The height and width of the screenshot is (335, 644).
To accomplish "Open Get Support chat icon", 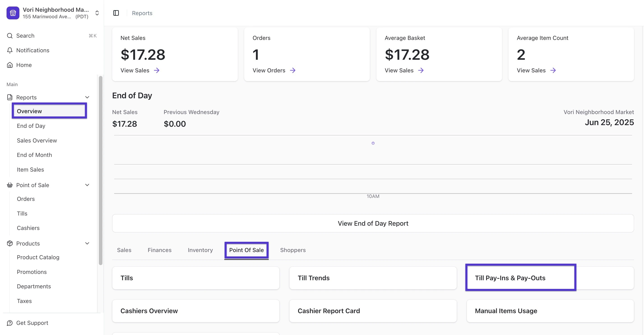I will click(x=10, y=323).
